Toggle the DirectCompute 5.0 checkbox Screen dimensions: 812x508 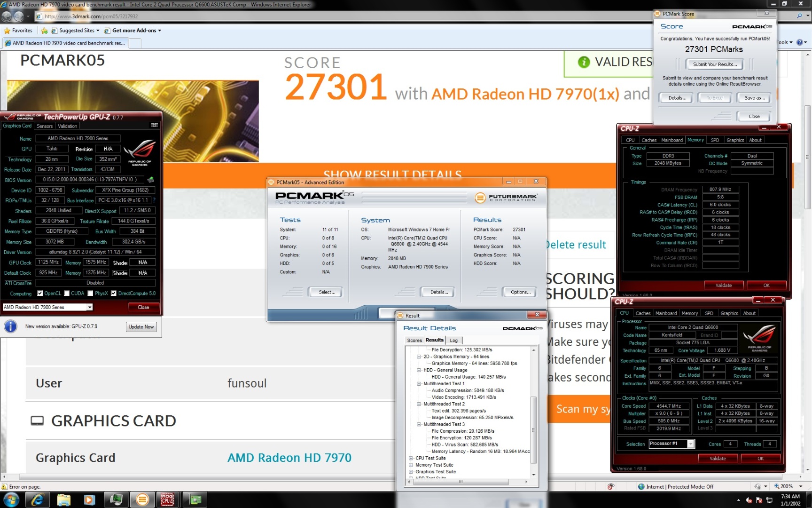pyautogui.click(x=113, y=293)
